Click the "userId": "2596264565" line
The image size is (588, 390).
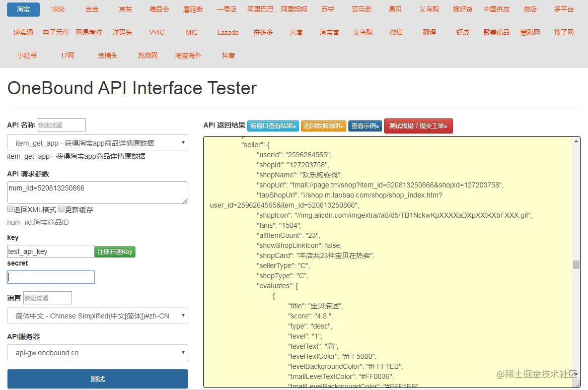point(294,155)
